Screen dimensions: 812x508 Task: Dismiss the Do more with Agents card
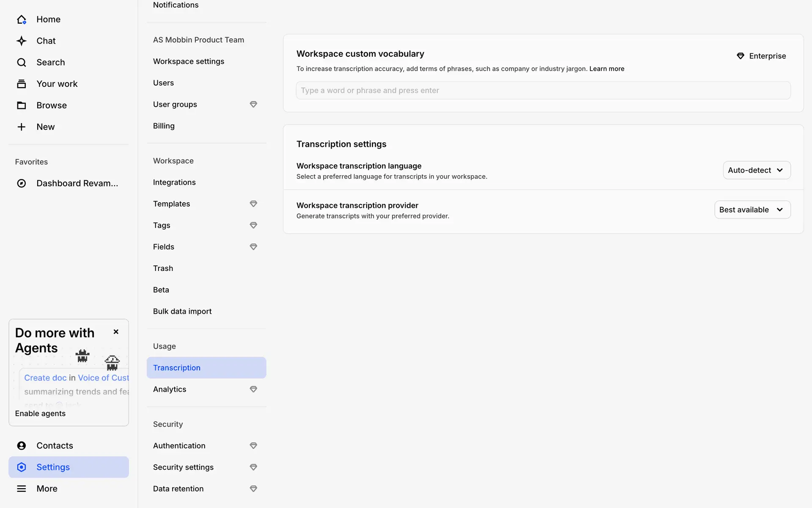pos(116,332)
